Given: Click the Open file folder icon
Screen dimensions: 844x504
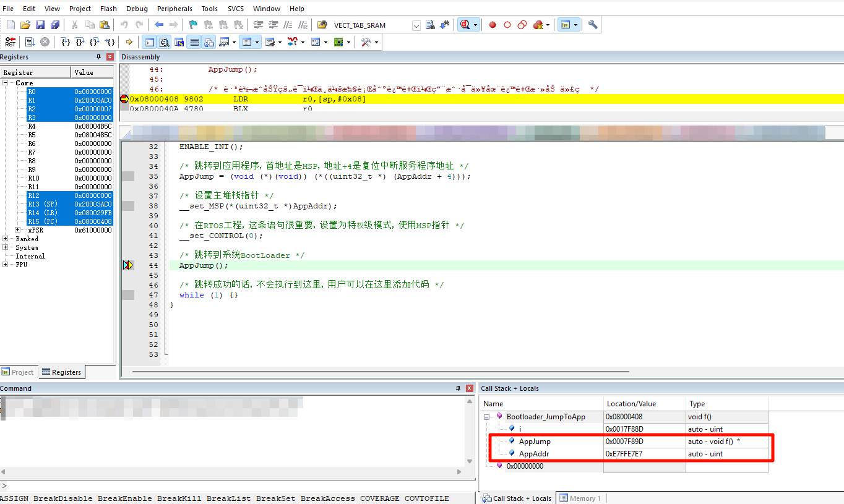Looking at the screenshot, I should [25, 25].
